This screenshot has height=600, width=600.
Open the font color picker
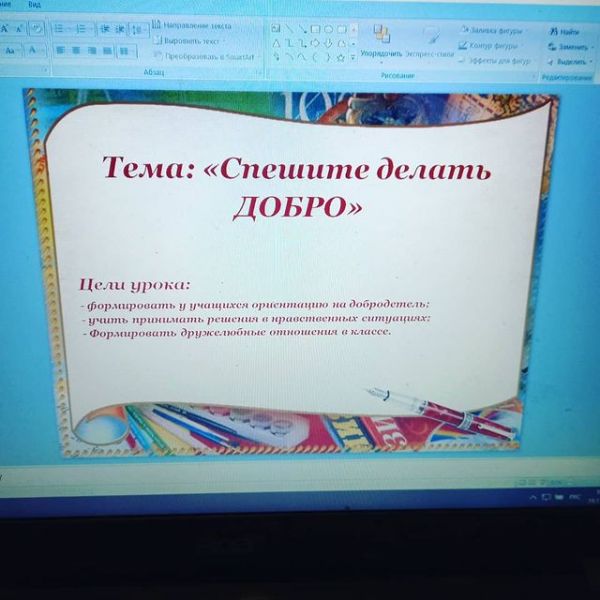[31, 49]
